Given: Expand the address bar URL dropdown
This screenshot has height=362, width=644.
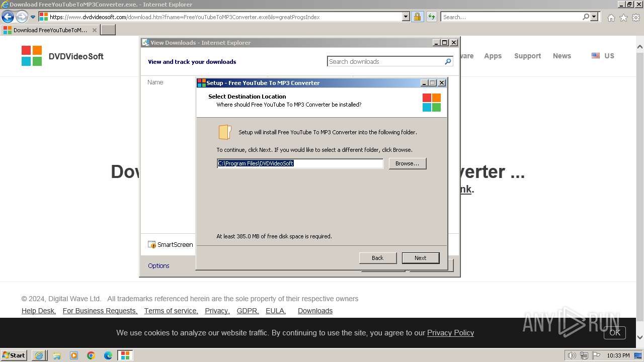Looking at the screenshot, I should [x=406, y=17].
